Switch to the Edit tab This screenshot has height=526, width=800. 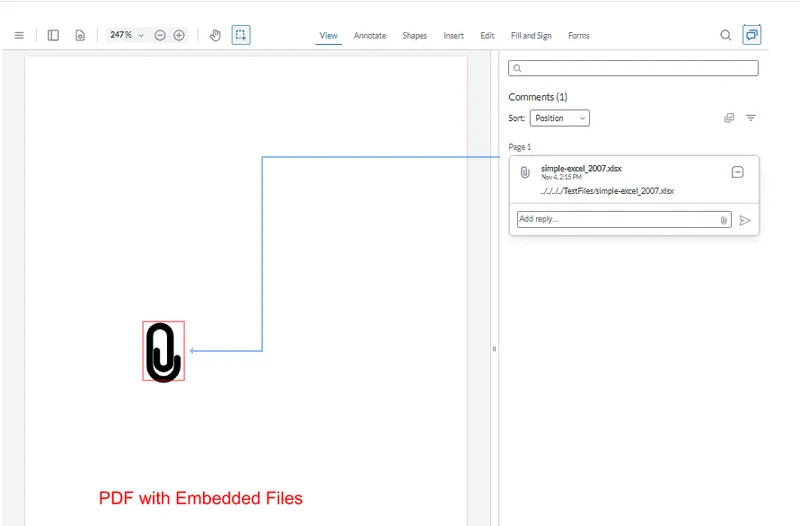[x=487, y=36]
